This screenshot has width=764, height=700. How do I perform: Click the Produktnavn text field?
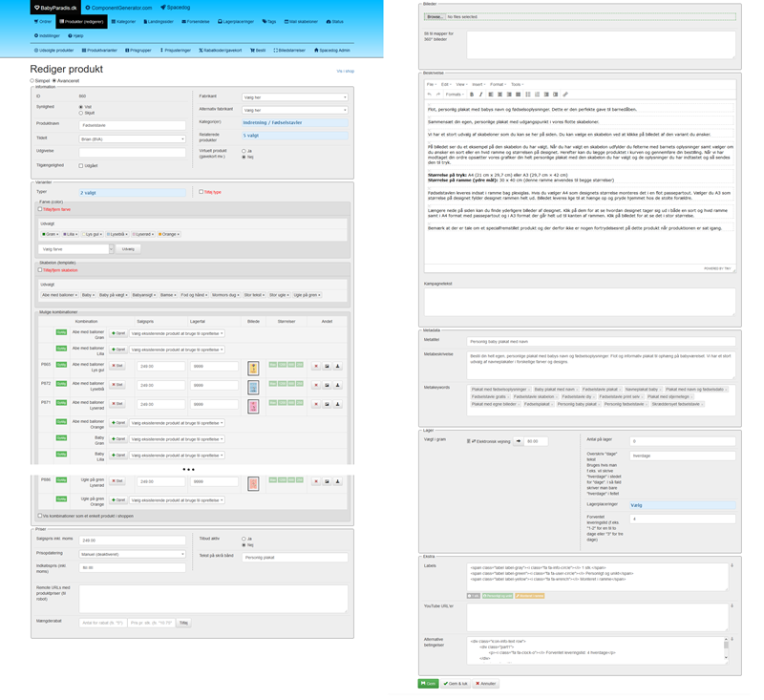132,124
